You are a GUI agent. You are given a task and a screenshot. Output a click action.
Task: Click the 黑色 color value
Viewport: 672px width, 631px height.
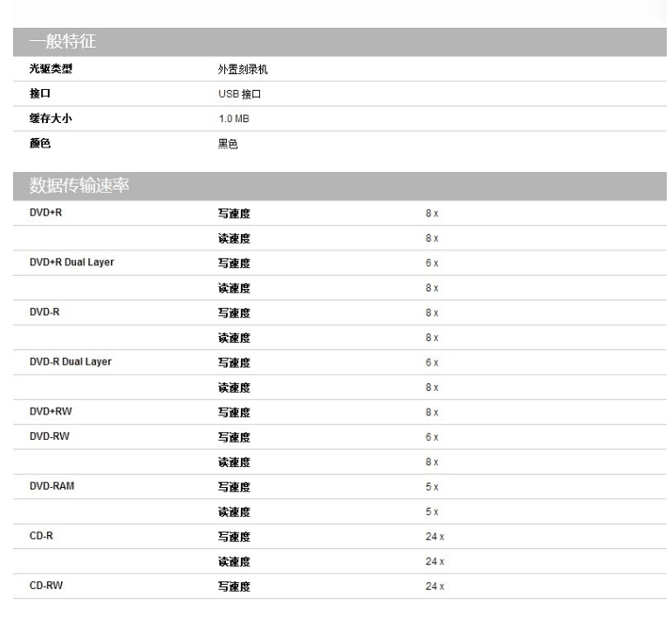[228, 144]
